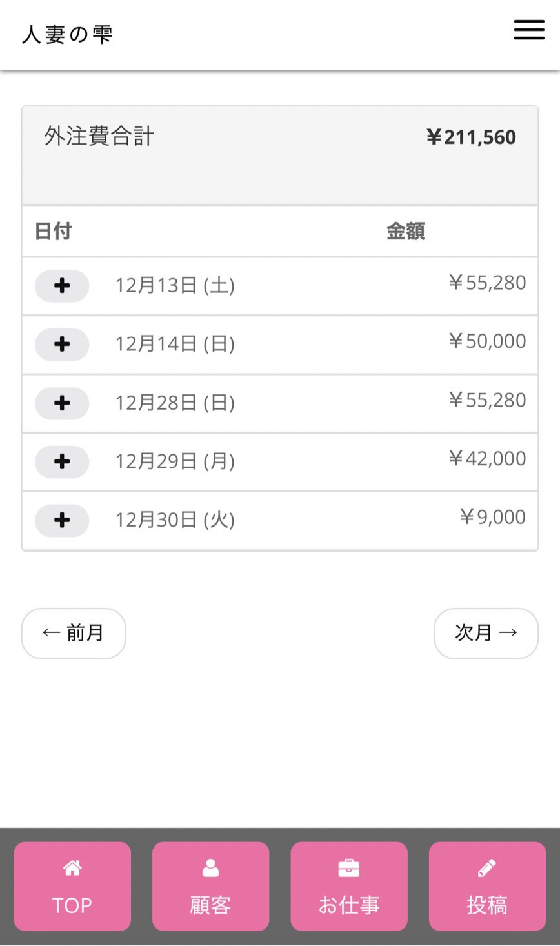Click the 人妻の雫 site title

point(68,34)
